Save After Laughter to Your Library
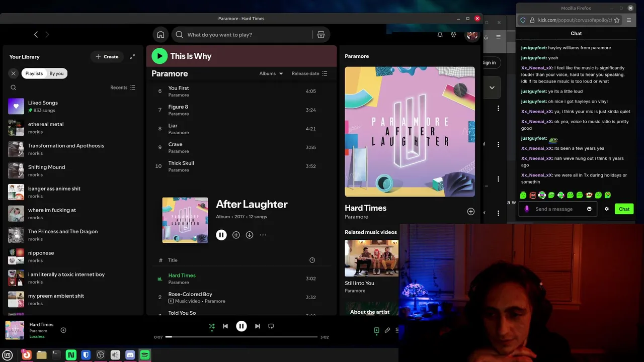The height and width of the screenshot is (362, 644). pos(236,235)
